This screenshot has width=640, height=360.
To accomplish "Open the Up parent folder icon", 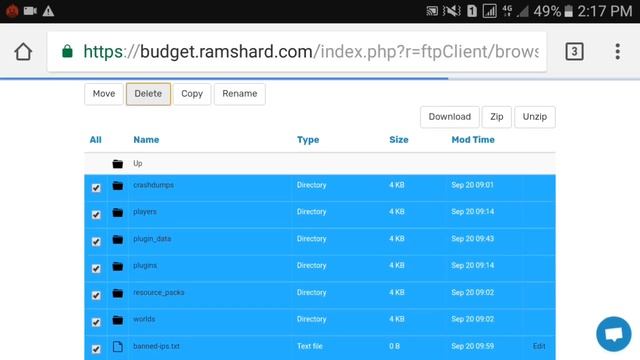I will [x=118, y=164].
